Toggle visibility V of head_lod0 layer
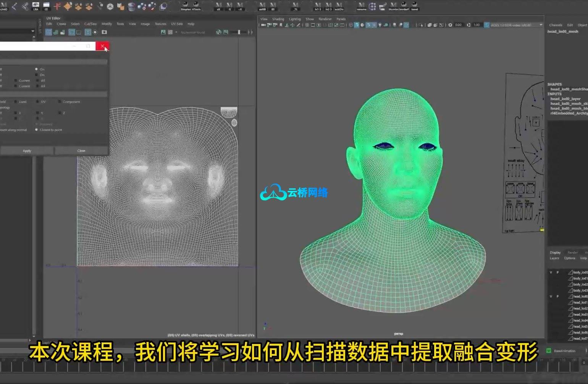 [x=551, y=297]
